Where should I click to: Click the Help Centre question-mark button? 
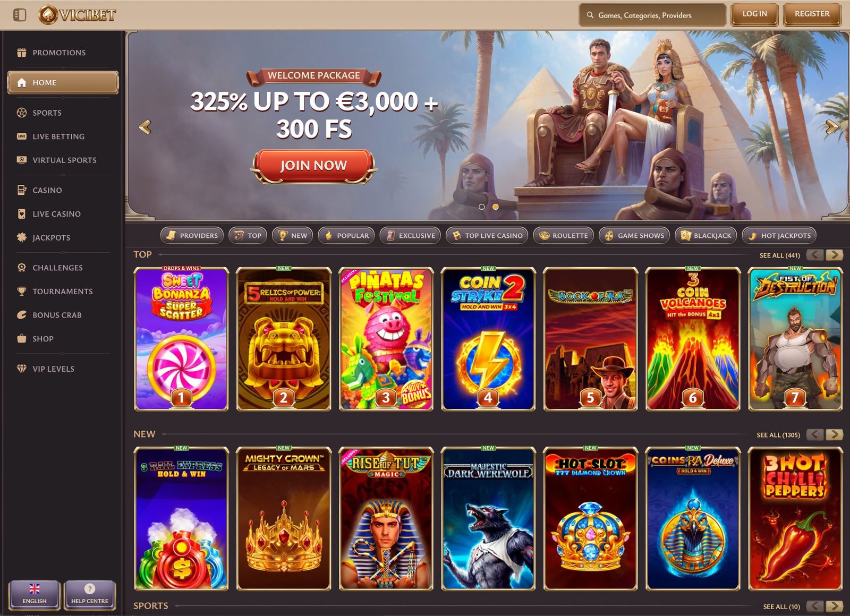(x=90, y=594)
